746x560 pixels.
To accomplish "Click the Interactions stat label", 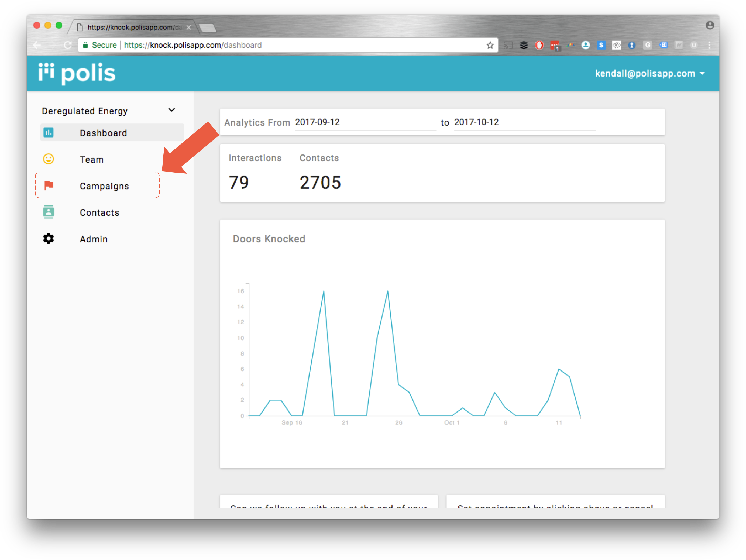I will pyautogui.click(x=255, y=158).
